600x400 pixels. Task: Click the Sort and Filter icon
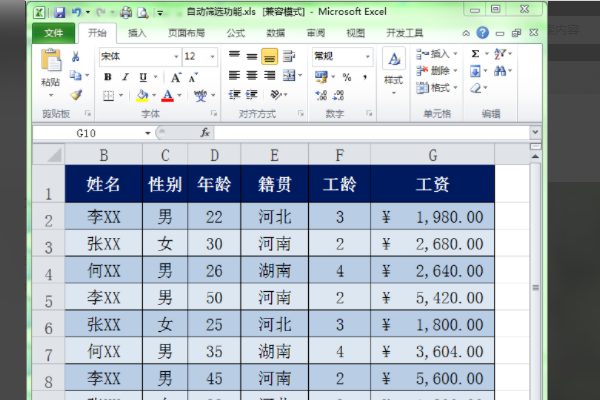click(500, 54)
